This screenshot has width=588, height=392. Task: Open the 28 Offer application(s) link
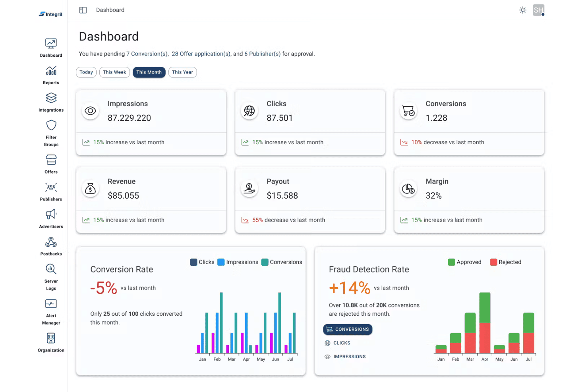[x=201, y=54]
